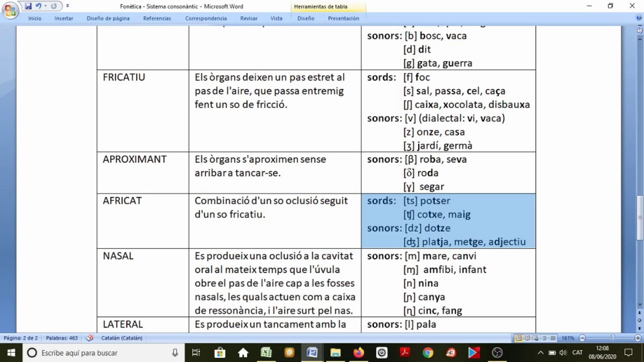Click the spelling check status icon
The image size is (644, 362).
tap(90, 338)
